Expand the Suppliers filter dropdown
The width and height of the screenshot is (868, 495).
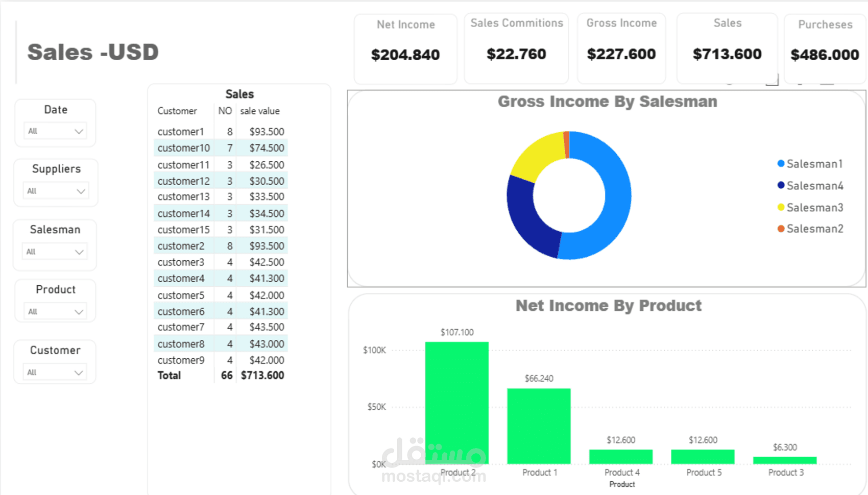tap(55, 191)
